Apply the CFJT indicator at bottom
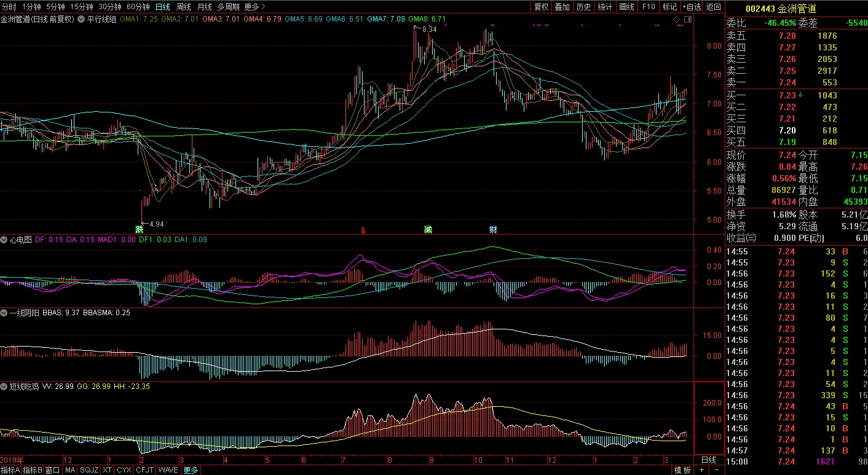Image resolution: width=868 pixels, height=475 pixels. click(145, 470)
